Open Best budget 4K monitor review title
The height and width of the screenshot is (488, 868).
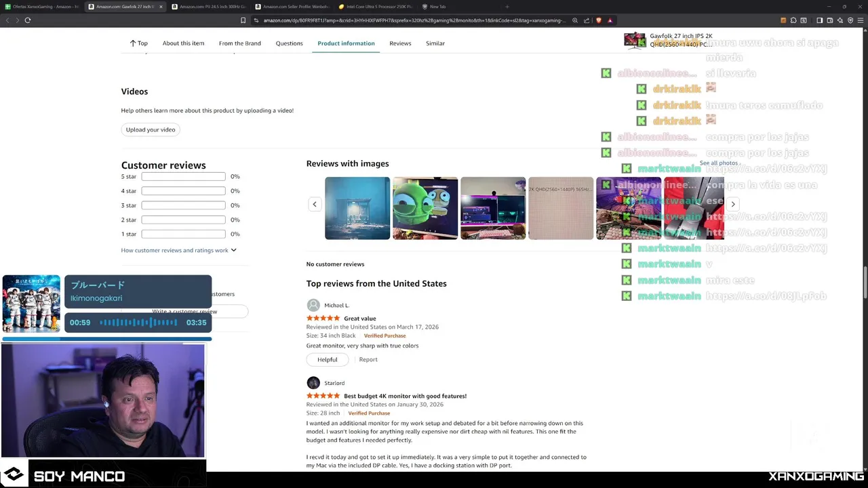tap(405, 396)
